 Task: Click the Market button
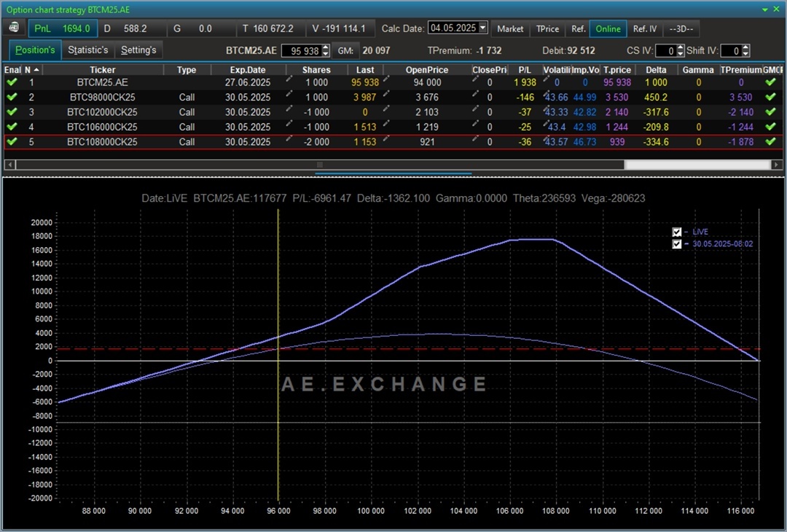[x=510, y=28]
